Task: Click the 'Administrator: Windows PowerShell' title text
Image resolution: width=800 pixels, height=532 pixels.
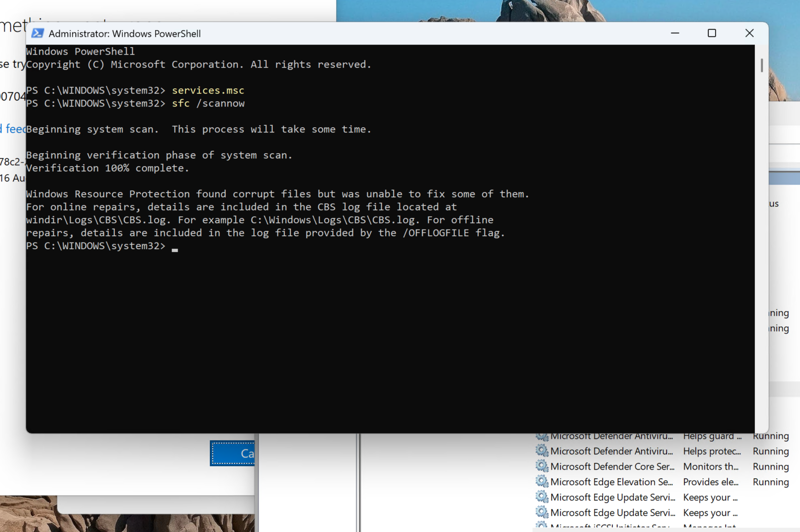Action: click(125, 34)
